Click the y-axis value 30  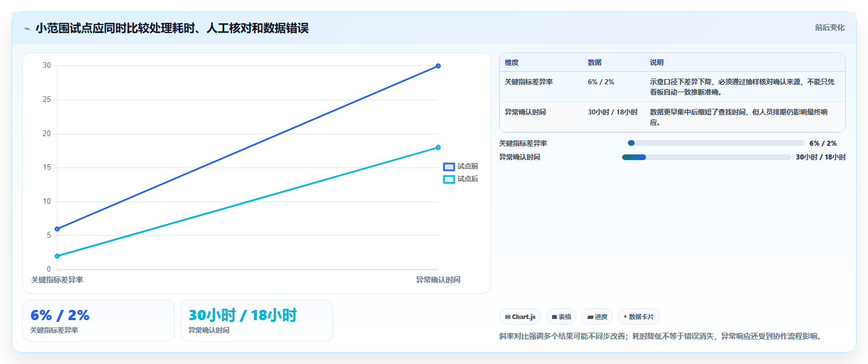[47, 66]
